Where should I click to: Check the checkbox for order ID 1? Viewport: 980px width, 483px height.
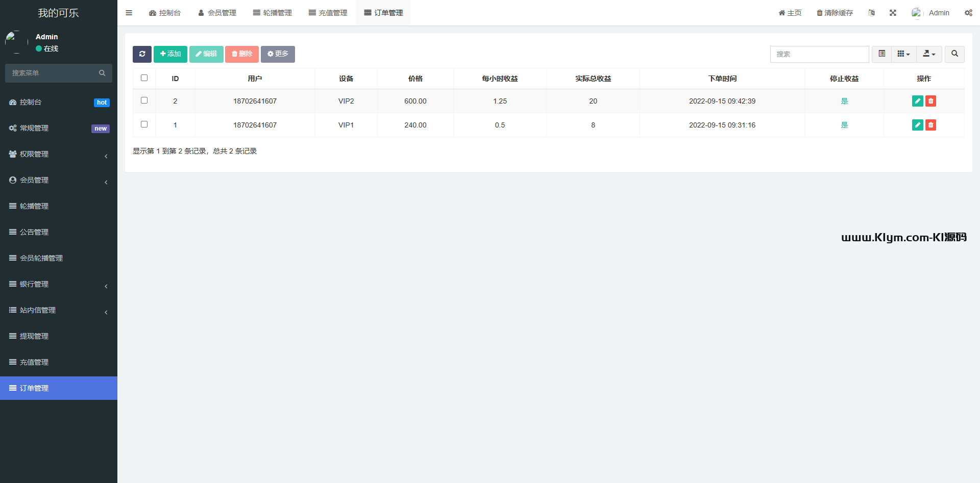(144, 124)
